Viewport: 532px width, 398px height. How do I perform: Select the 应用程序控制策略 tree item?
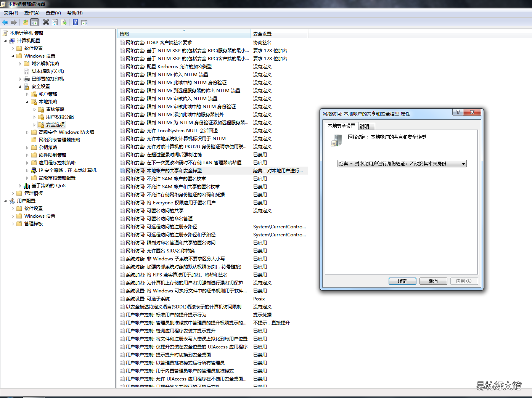click(x=57, y=163)
